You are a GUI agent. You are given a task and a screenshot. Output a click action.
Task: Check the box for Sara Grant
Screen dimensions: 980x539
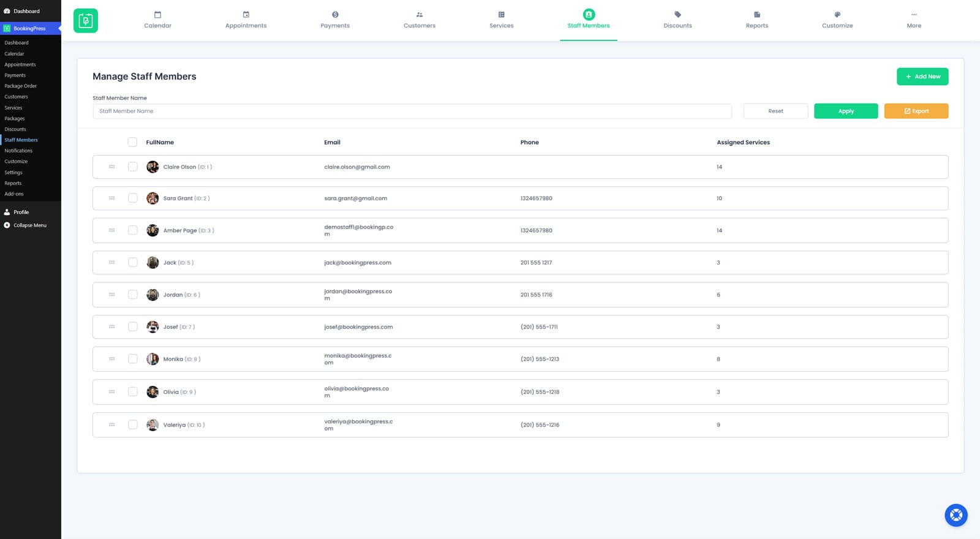(x=132, y=198)
